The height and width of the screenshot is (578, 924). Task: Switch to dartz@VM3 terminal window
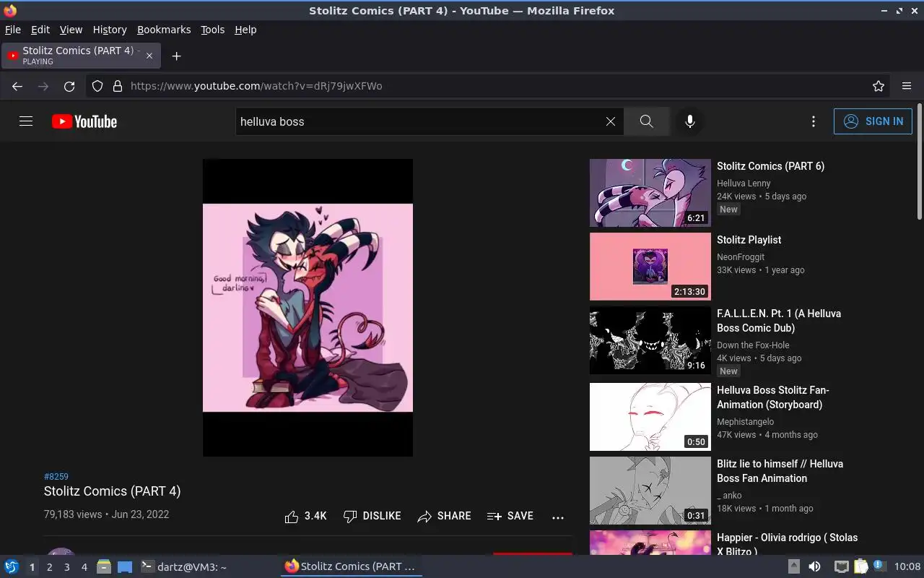click(183, 567)
